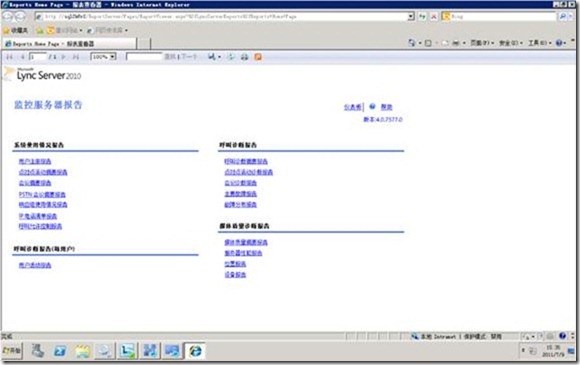The image size is (580, 365).
Task: Open the 页面(P) Page menu
Action: 482,43
